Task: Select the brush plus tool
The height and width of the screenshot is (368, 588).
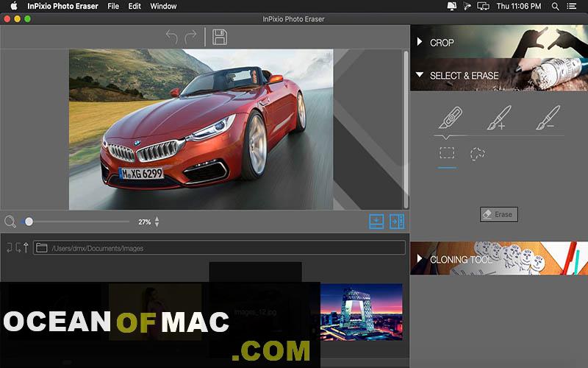Action: coord(499,118)
